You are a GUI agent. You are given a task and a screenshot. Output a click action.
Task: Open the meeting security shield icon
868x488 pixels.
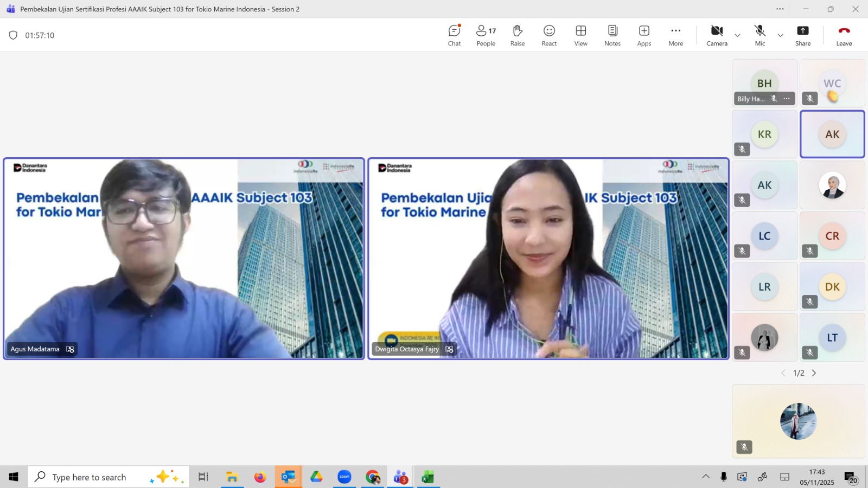(13, 35)
